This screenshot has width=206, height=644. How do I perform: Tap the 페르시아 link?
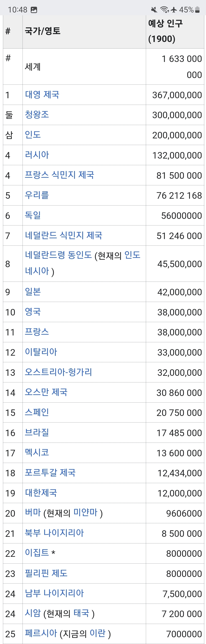[41, 633]
